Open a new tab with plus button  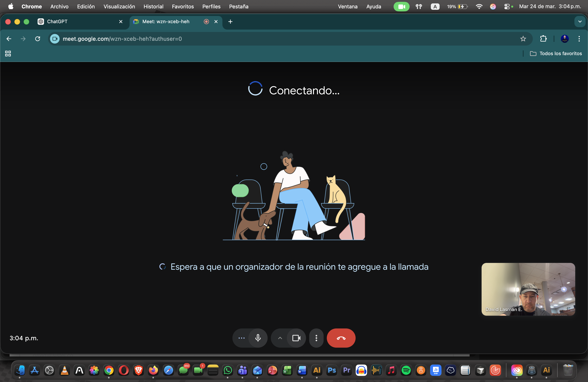click(230, 21)
